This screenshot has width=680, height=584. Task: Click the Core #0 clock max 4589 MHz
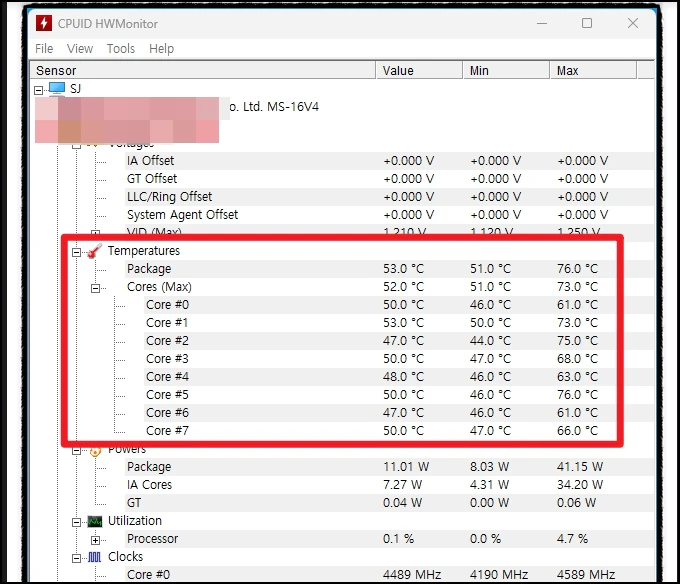point(586,575)
